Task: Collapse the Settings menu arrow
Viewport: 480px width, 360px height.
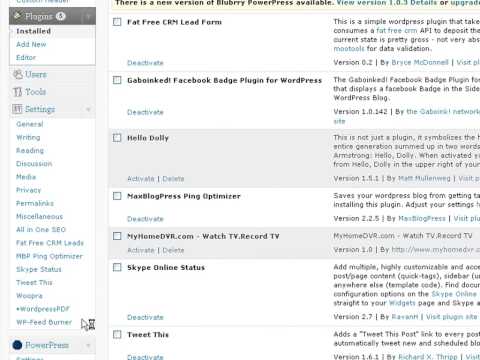Action: (x=88, y=109)
